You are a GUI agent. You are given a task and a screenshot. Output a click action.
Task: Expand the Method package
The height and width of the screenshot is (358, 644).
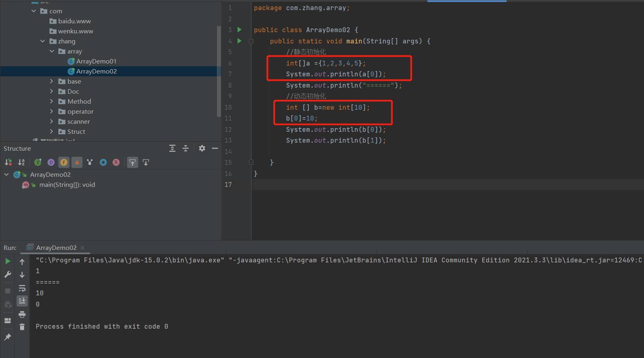(x=52, y=101)
